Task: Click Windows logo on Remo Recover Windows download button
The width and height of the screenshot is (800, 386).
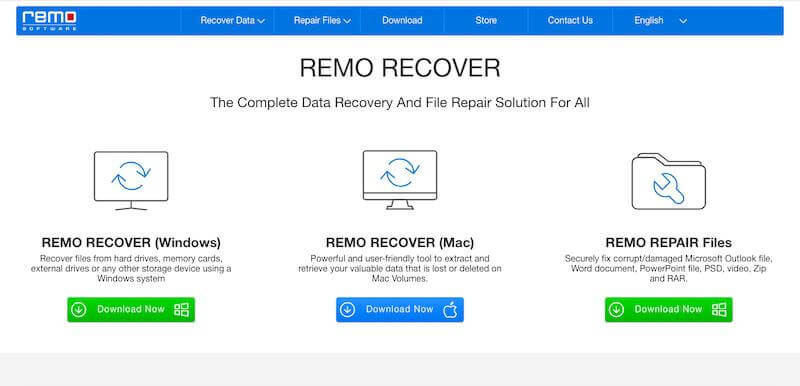Action: 181,310
